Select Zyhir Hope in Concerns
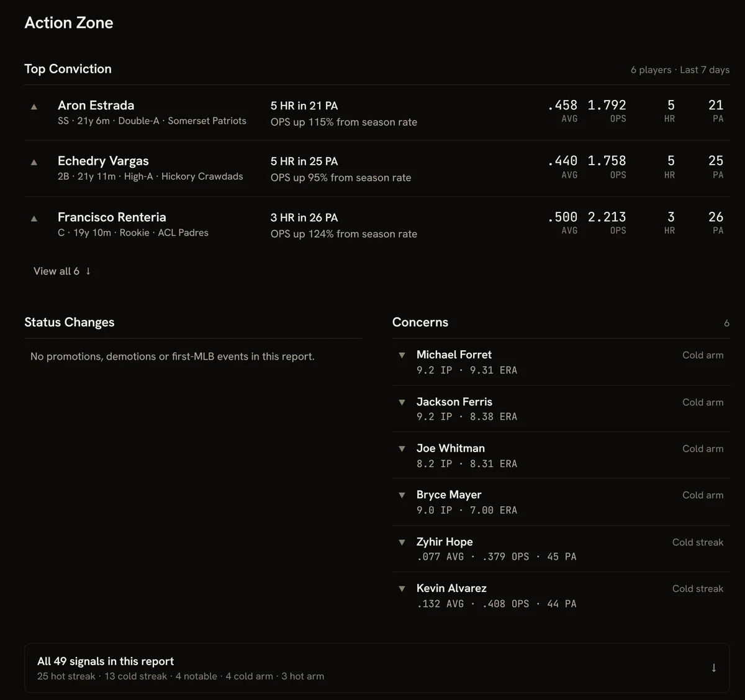The width and height of the screenshot is (745, 700). (x=445, y=542)
